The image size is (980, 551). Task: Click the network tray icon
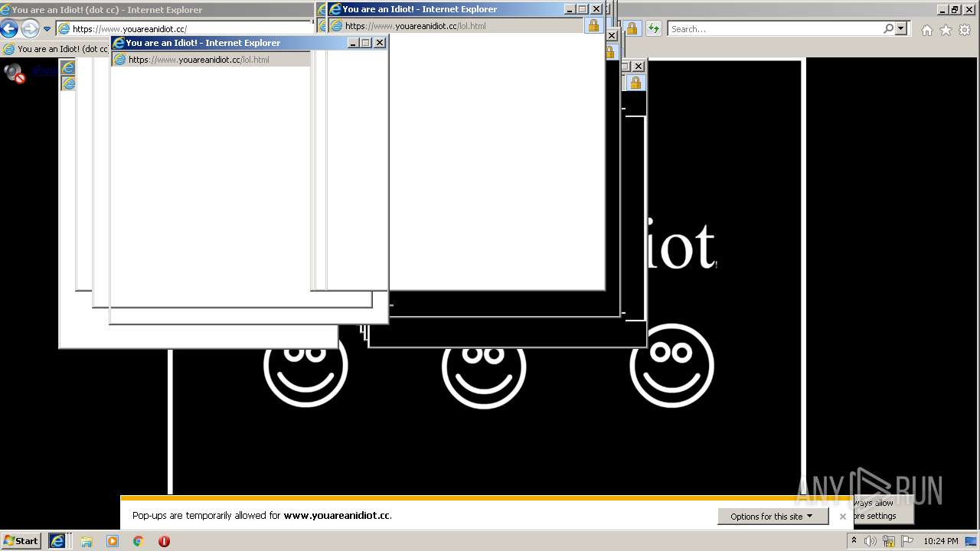[x=889, y=541]
